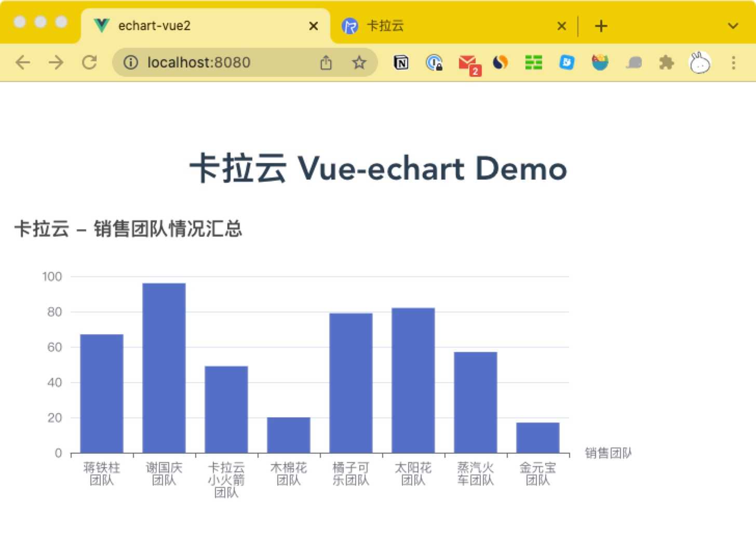Select the 橘子可乐团队 bar
Viewport: 756px width, 544px height.
(351, 383)
